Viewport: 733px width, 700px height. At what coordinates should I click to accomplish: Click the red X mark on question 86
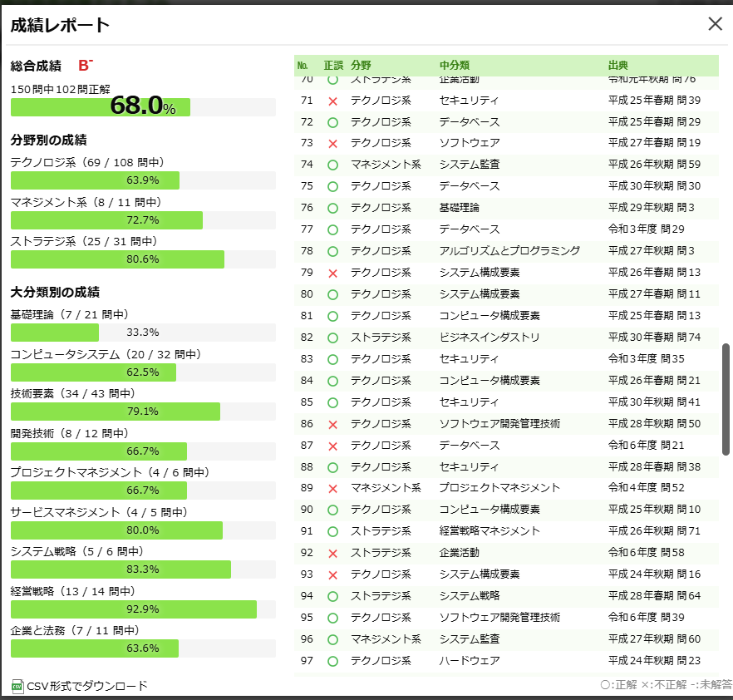(332, 425)
